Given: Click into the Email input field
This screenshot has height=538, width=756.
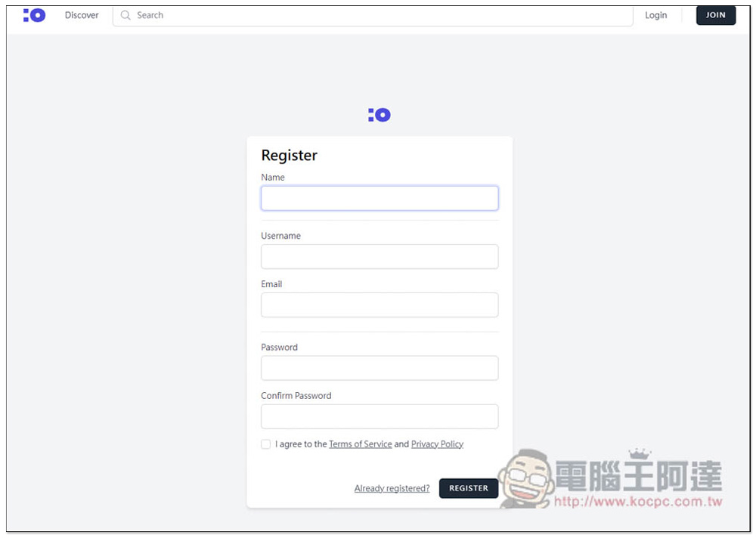Looking at the screenshot, I should (380, 305).
